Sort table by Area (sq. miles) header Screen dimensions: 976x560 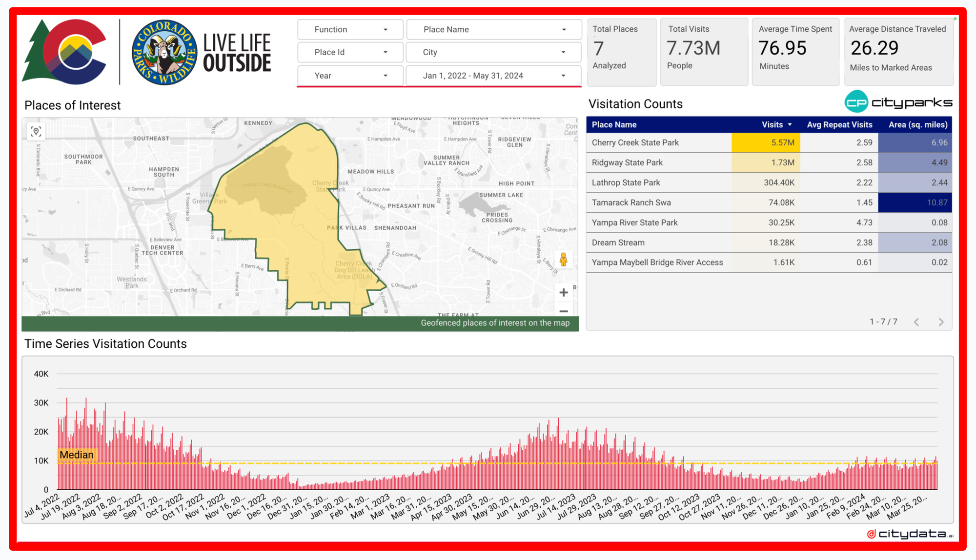tap(917, 125)
